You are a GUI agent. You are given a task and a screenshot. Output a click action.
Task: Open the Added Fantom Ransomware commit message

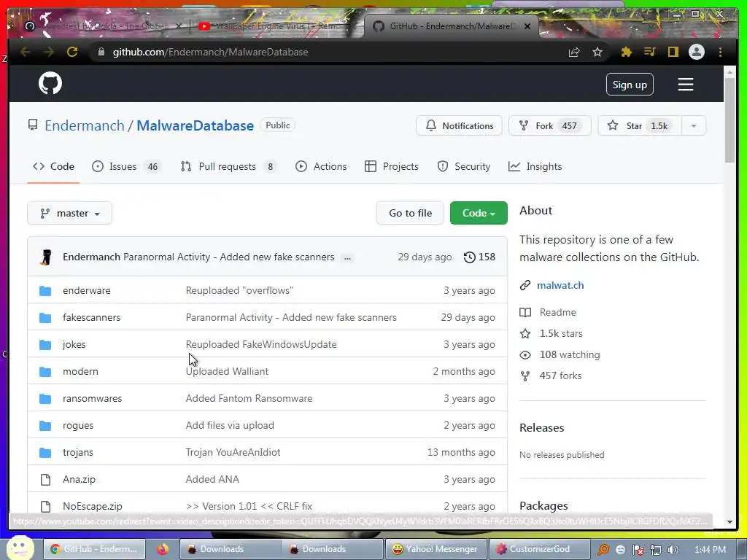249,399
